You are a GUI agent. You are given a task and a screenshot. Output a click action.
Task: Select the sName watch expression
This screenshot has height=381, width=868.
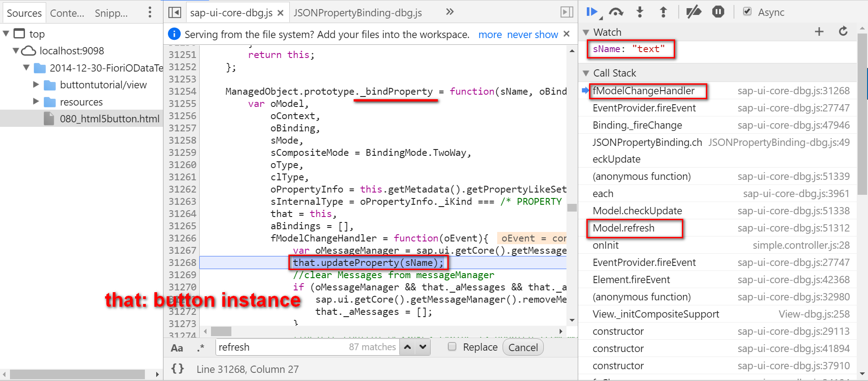click(x=629, y=49)
